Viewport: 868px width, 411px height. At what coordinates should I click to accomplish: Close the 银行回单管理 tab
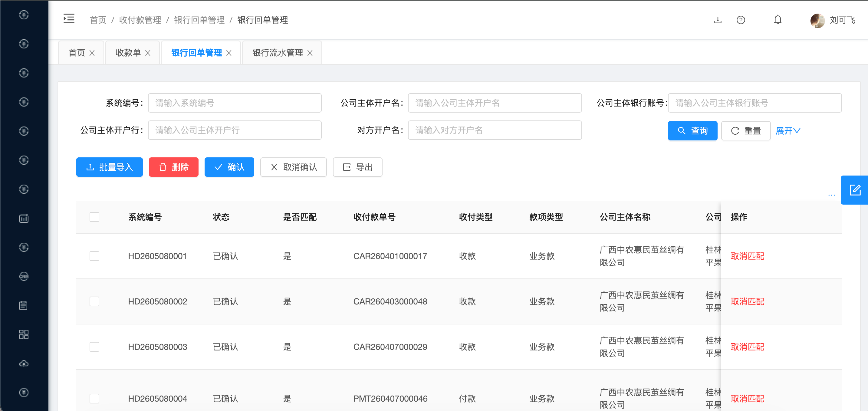pyautogui.click(x=229, y=53)
